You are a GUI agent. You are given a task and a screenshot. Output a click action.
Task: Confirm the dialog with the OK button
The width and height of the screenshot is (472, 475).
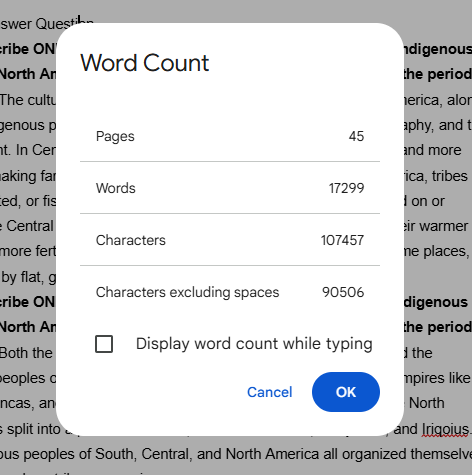coord(346,392)
